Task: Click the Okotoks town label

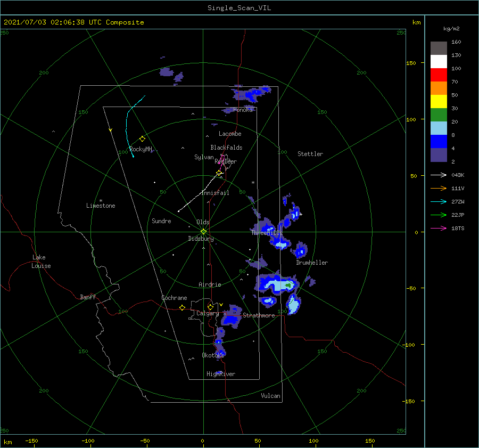Action: (x=213, y=355)
